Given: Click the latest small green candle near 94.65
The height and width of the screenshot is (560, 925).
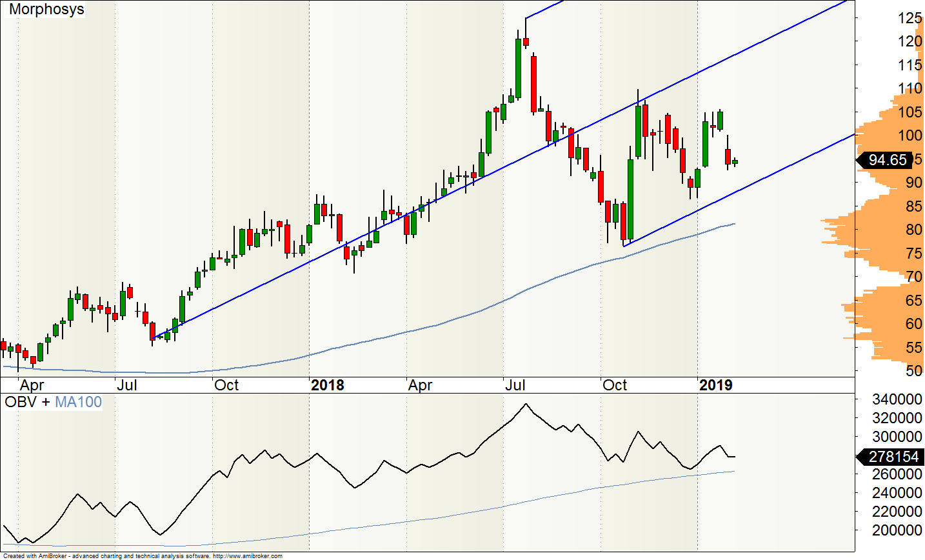Looking at the screenshot, I should click(735, 162).
